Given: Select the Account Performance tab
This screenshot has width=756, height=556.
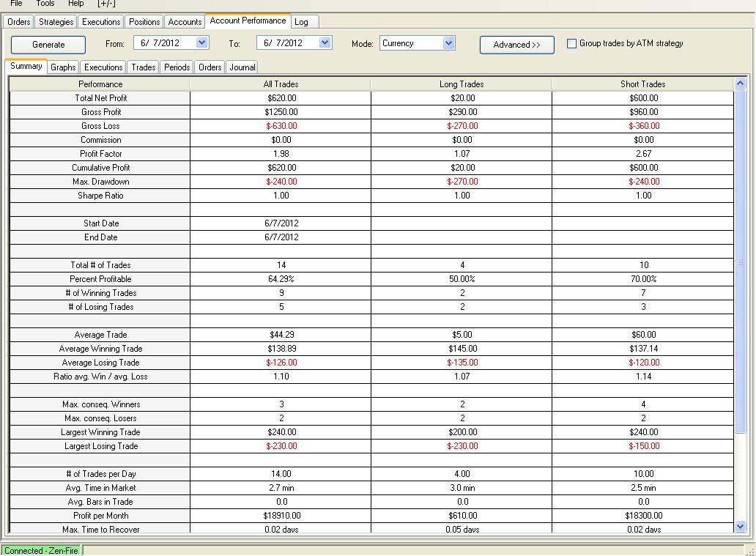Looking at the screenshot, I should pyautogui.click(x=248, y=21).
